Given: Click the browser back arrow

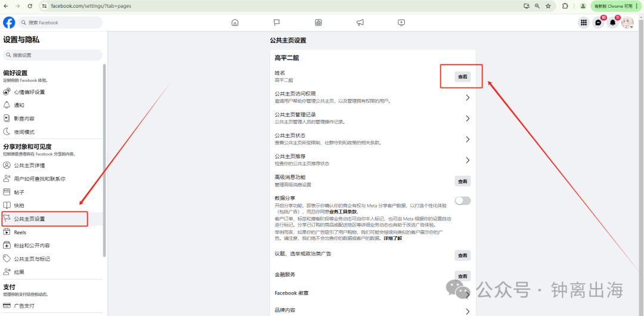Looking at the screenshot, I should 6,6.
